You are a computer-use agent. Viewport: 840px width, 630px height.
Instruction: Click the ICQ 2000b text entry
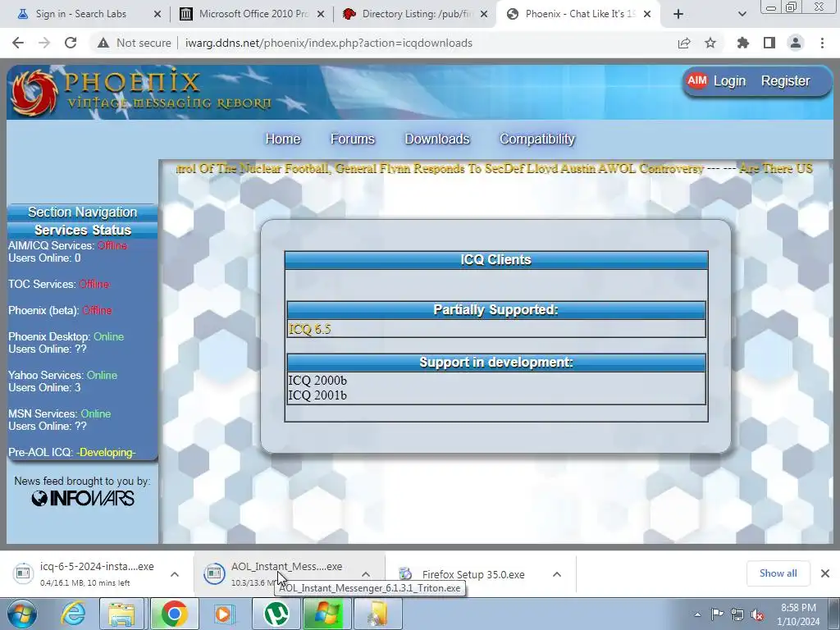click(317, 381)
